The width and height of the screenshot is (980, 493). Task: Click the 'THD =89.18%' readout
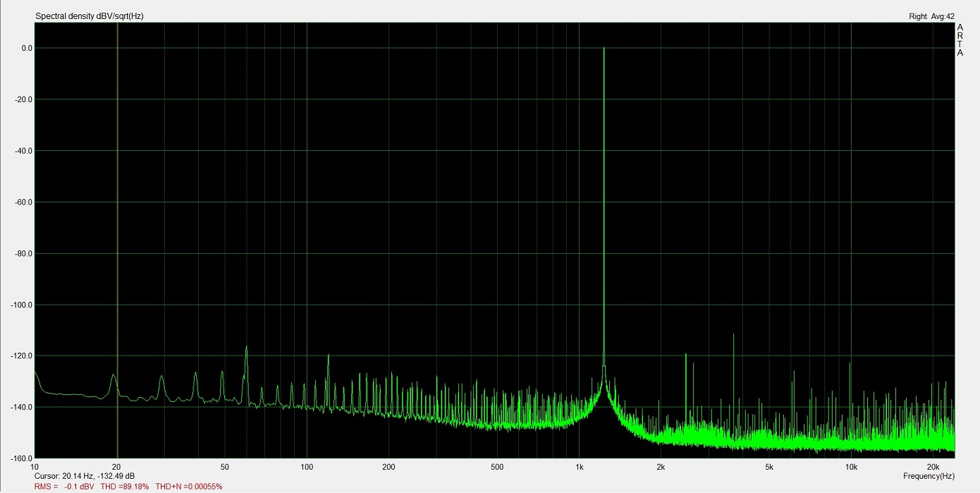[x=125, y=487]
